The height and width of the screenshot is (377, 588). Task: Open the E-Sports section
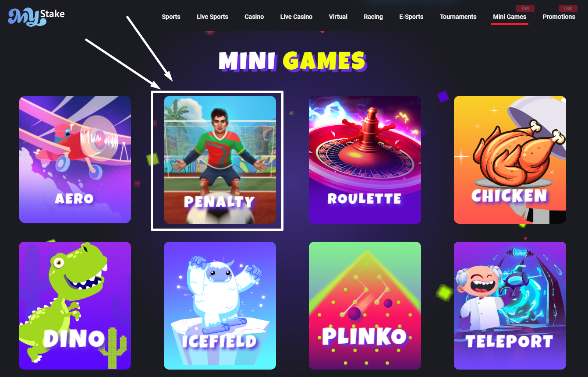[411, 17]
